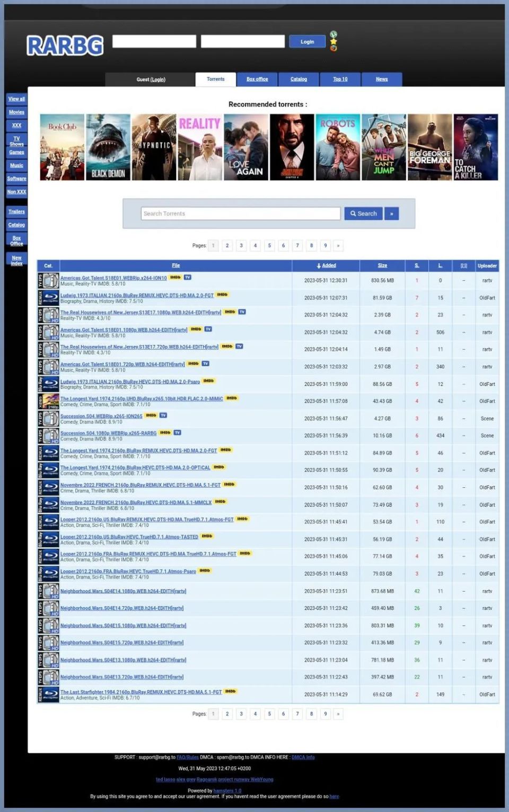The width and height of the screenshot is (509, 812).
Task: Click the yellow star bookmark icon near Login
Action: click(x=334, y=41)
